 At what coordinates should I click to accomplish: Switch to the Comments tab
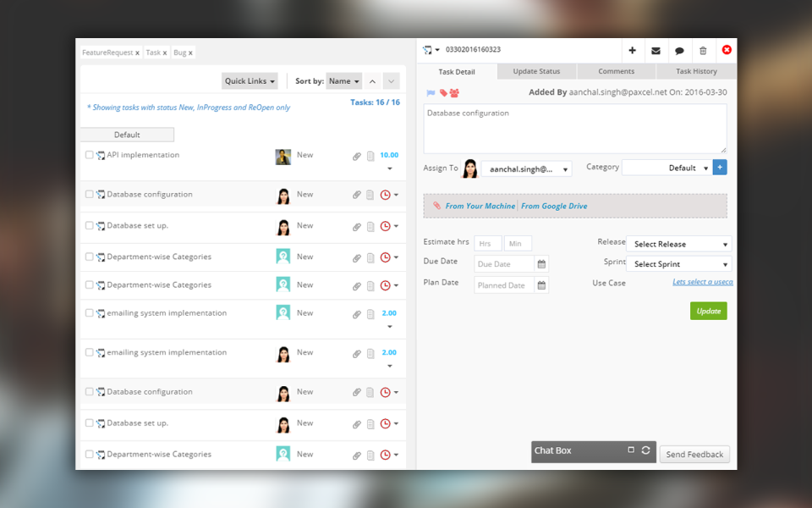coord(616,71)
